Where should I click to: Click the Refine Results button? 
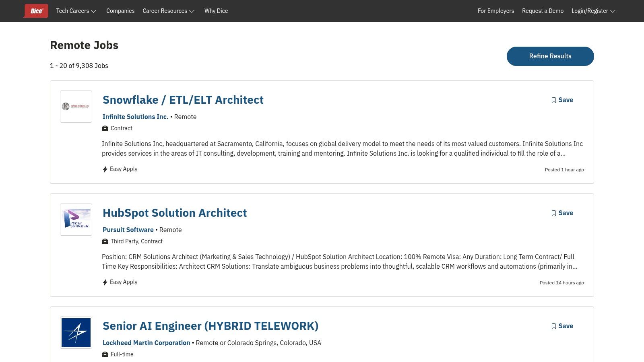coord(550,56)
